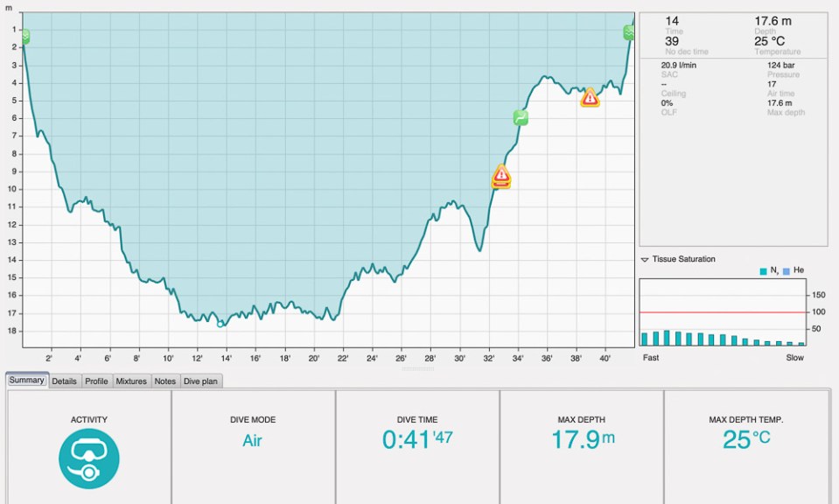
Task: Click the dive end surface marker icon
Action: [629, 32]
